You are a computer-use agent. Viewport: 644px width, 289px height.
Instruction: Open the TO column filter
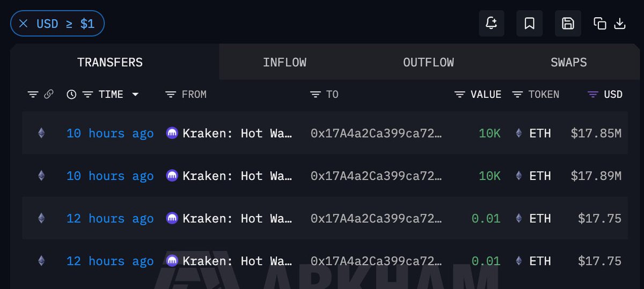tap(316, 95)
